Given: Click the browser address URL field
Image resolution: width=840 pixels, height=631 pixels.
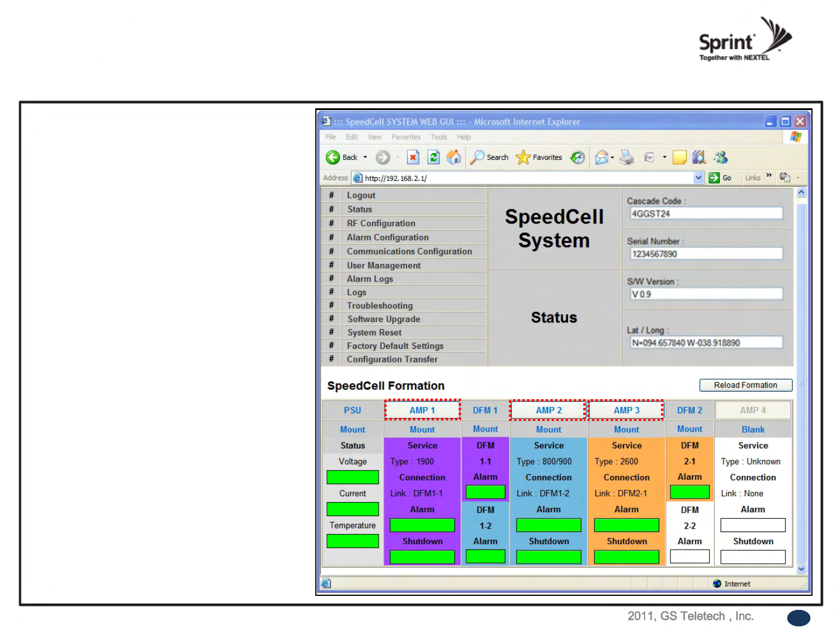Looking at the screenshot, I should (522, 178).
